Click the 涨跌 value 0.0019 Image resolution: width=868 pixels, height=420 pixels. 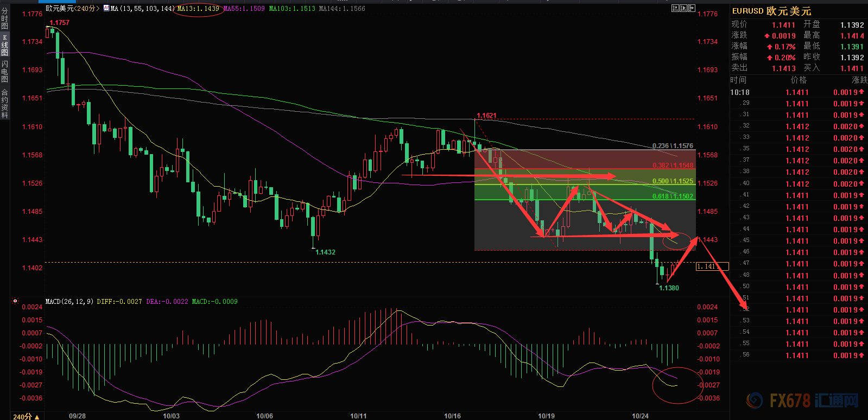783,36
